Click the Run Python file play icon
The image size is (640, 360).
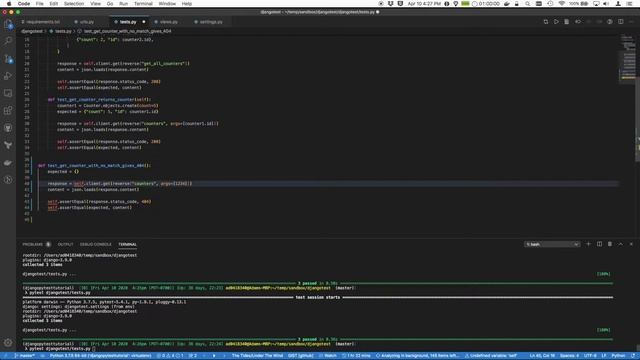(556, 22)
